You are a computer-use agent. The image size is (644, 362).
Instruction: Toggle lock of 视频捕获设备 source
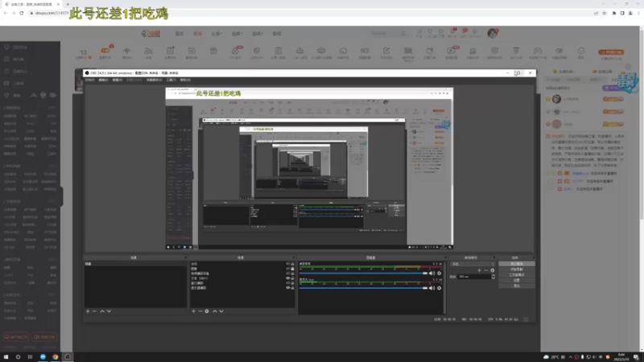[x=292, y=274]
